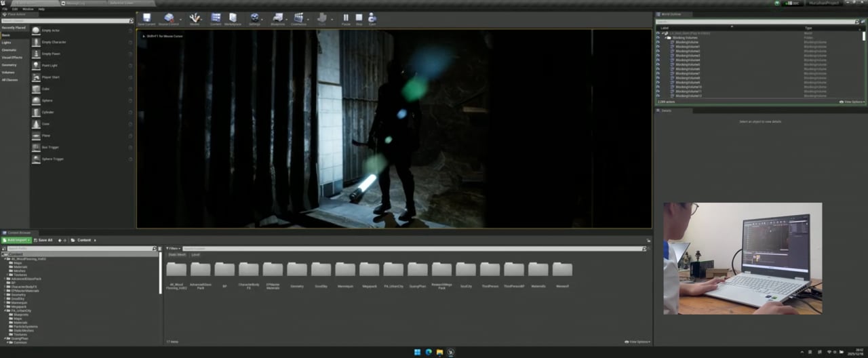Image resolution: width=868 pixels, height=358 pixels.
Task: Hide BlockingVolume1 using its eye icon
Action: coord(658,46)
